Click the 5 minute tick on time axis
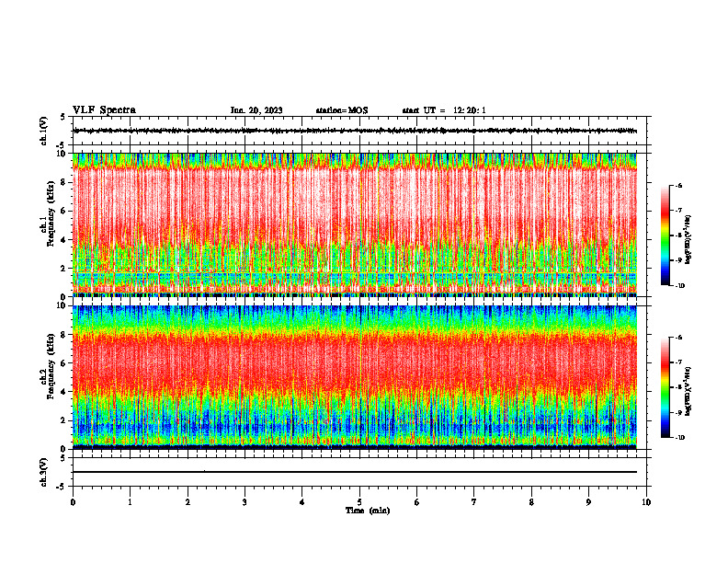Screen dimensions: 728x563 click(x=359, y=502)
